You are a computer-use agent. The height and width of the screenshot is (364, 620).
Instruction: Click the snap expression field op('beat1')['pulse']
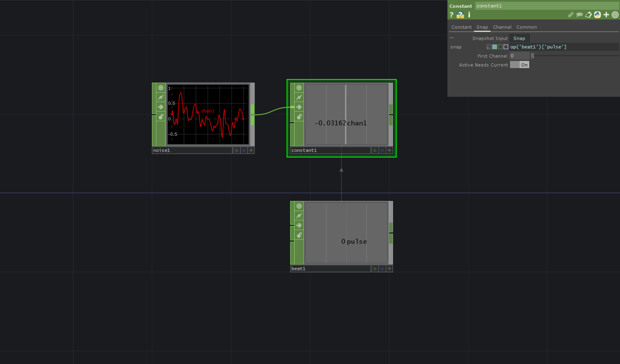(x=564, y=47)
